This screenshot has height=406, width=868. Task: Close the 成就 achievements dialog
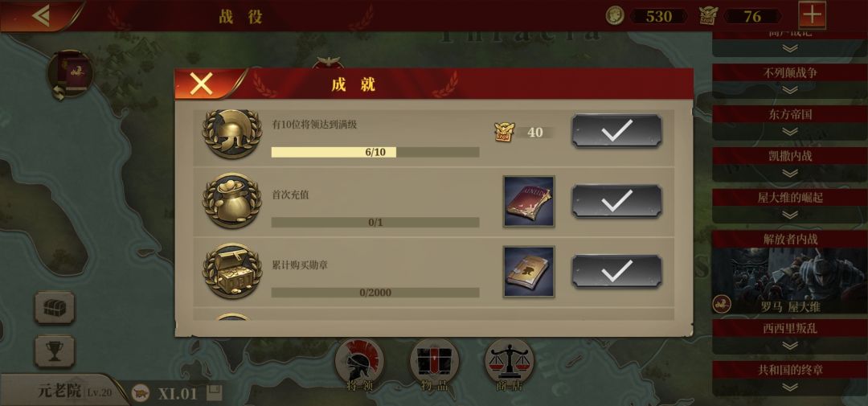(201, 84)
